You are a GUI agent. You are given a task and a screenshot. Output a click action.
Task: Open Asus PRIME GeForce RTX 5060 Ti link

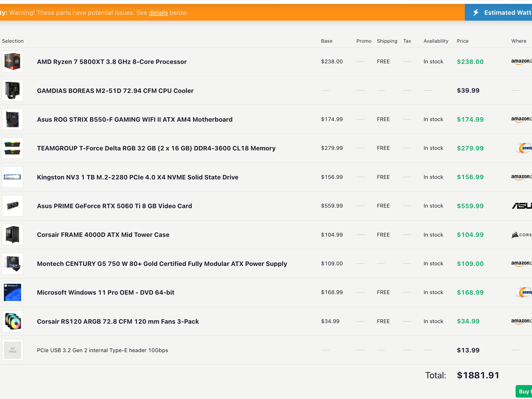(x=114, y=206)
